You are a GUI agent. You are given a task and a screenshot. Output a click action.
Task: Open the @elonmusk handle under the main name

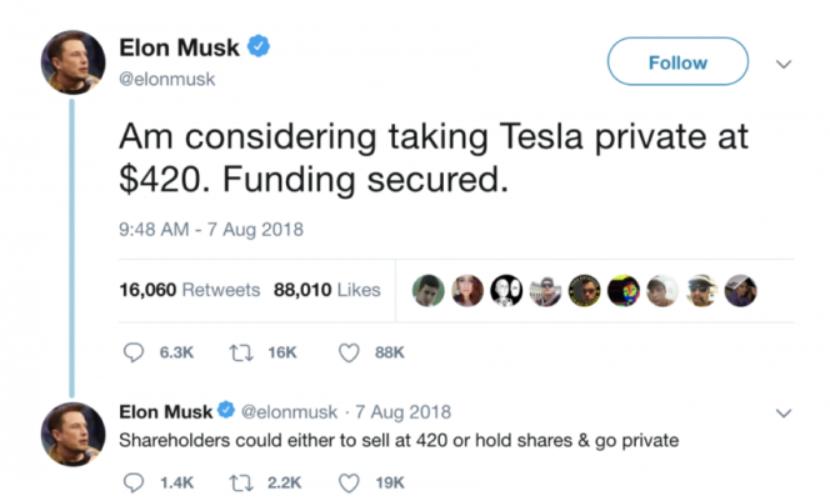(167, 79)
